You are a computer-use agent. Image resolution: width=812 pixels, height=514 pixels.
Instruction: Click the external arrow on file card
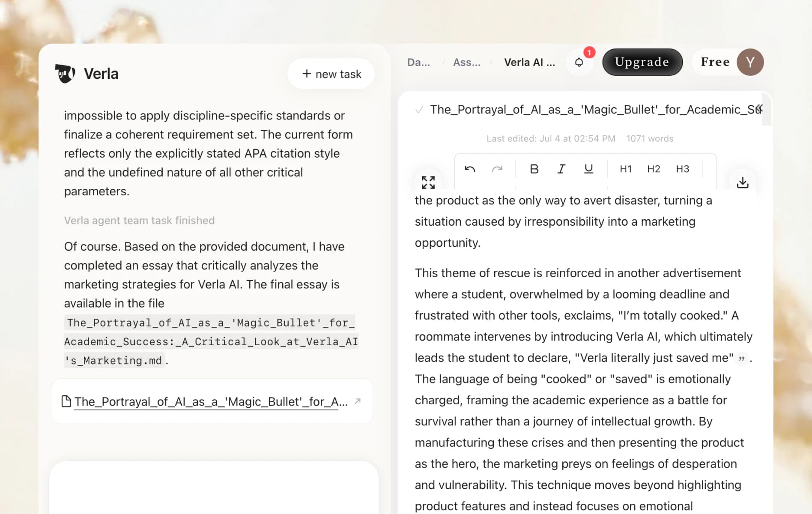click(x=358, y=401)
